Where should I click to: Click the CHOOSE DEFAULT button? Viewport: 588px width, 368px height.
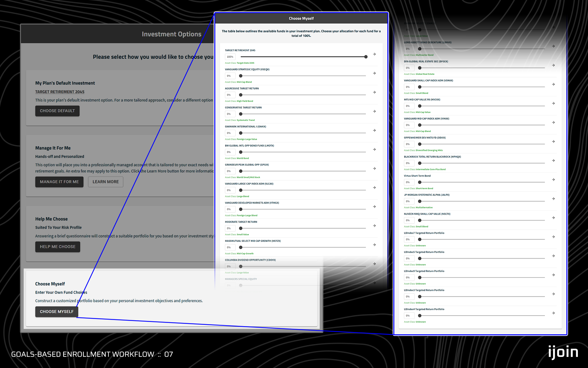point(57,111)
